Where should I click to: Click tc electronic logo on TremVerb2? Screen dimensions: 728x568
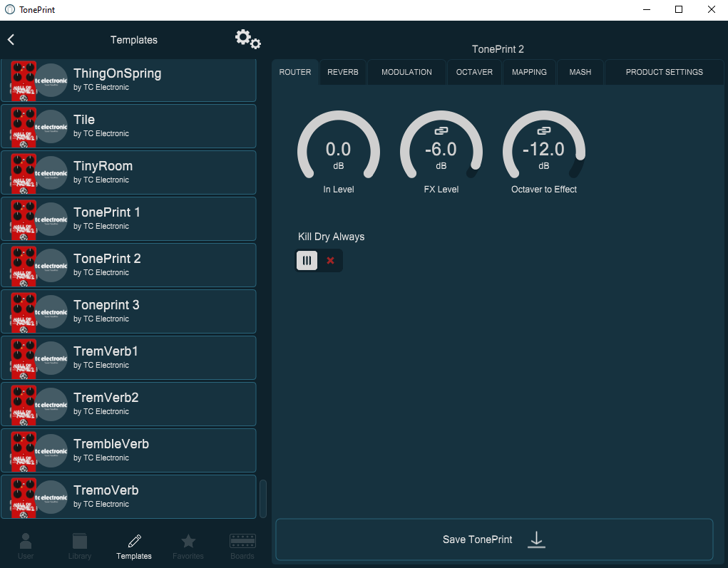coord(51,405)
